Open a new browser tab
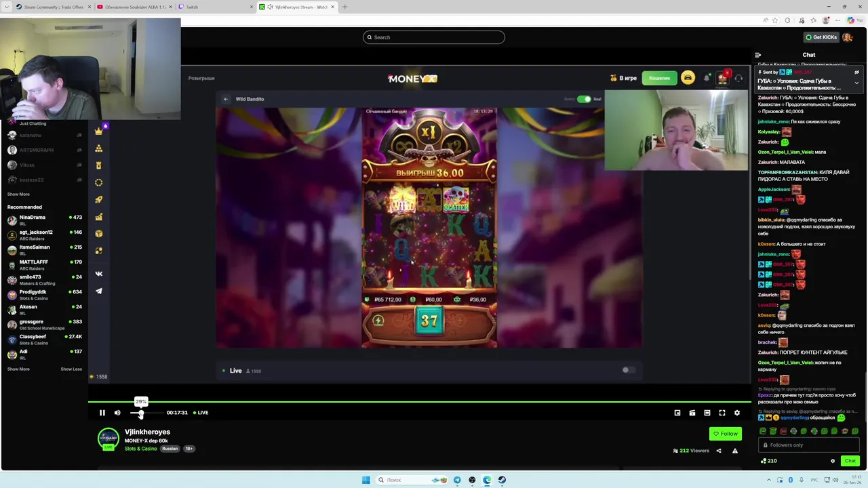Viewport: 868px width, 488px height. [344, 7]
